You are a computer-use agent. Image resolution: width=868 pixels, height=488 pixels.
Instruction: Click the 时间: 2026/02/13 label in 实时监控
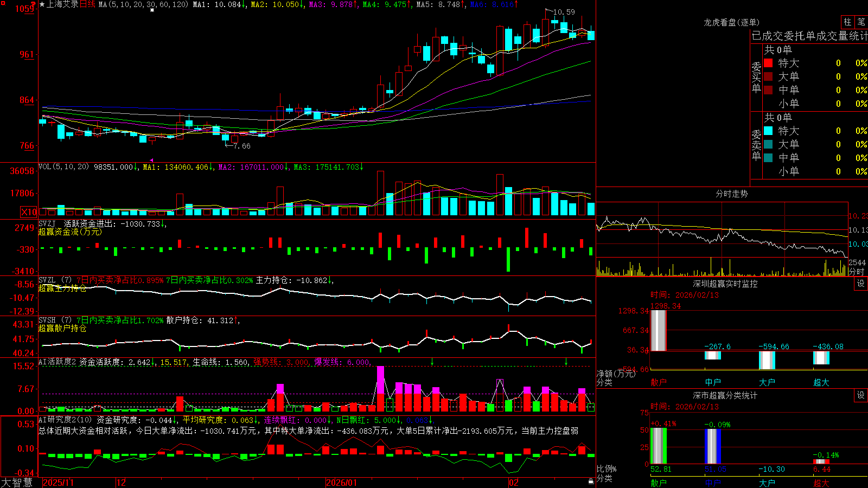click(685, 295)
